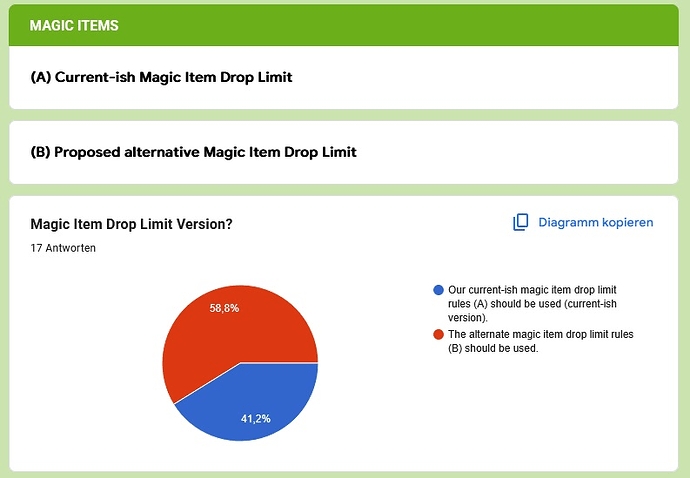Open the (A) Current-ish Magic Item Drop Limit card

coord(343,77)
